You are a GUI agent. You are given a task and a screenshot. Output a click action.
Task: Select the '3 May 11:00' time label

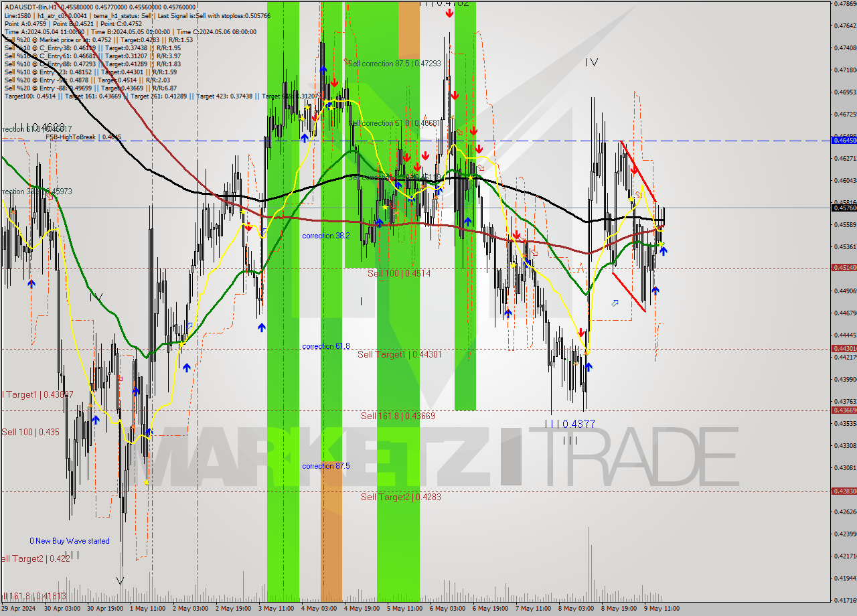coord(276,609)
